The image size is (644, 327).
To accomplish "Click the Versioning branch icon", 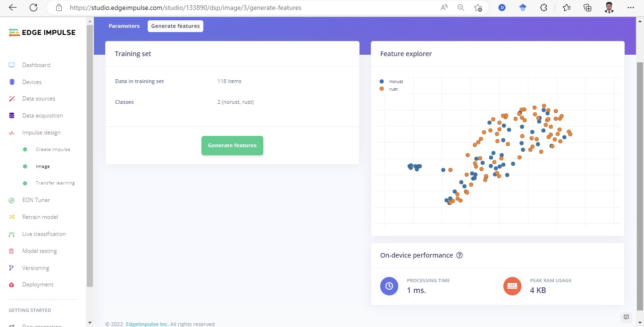I will click(12, 268).
